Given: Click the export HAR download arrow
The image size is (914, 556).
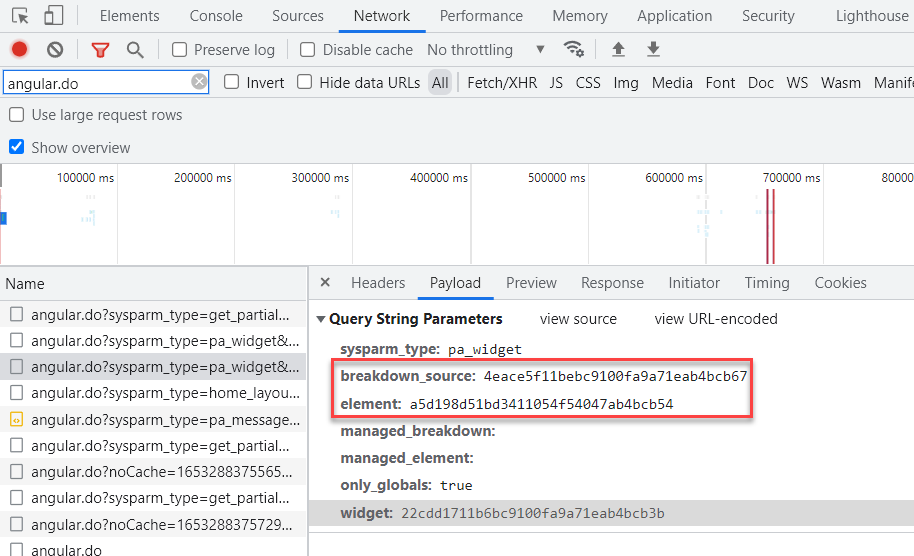Looking at the screenshot, I should (x=653, y=50).
